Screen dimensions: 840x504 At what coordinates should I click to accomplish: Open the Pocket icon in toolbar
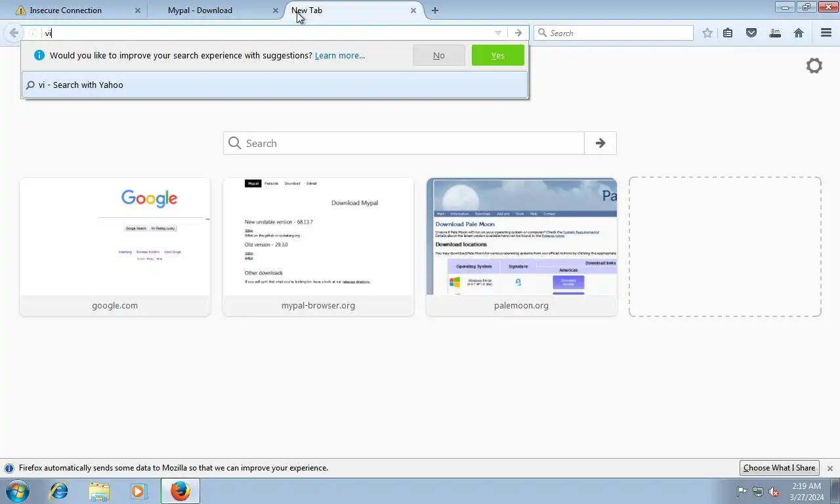pyautogui.click(x=751, y=33)
